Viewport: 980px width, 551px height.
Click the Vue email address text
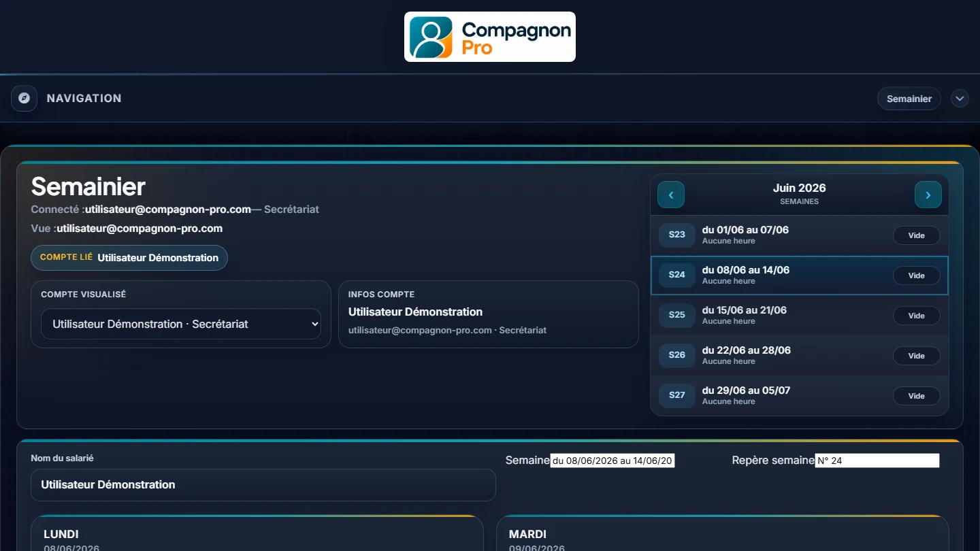pos(140,229)
